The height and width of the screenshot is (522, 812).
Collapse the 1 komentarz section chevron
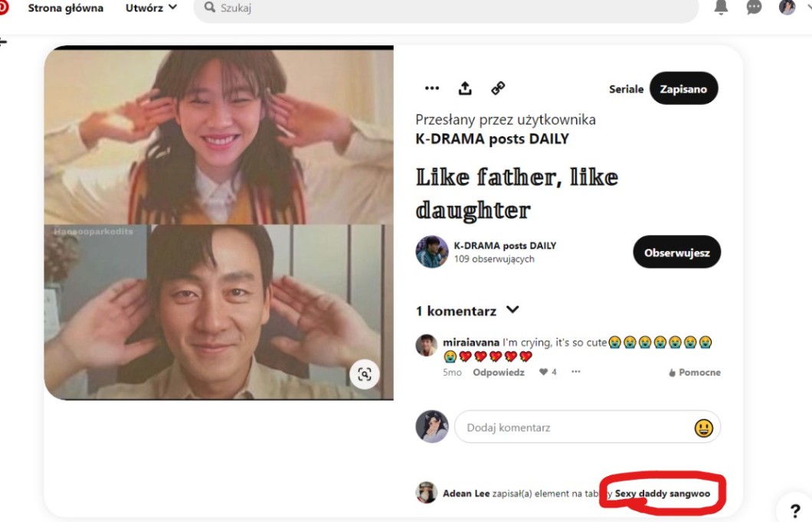[x=512, y=310]
